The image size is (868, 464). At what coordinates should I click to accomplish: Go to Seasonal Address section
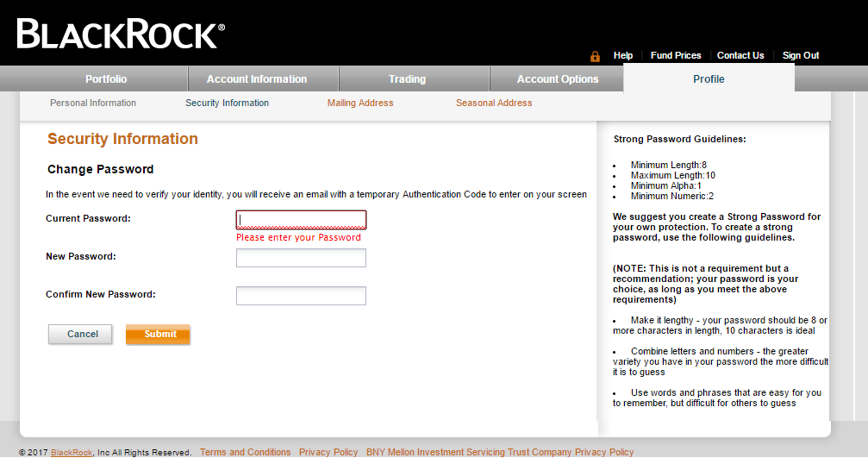[x=494, y=103]
